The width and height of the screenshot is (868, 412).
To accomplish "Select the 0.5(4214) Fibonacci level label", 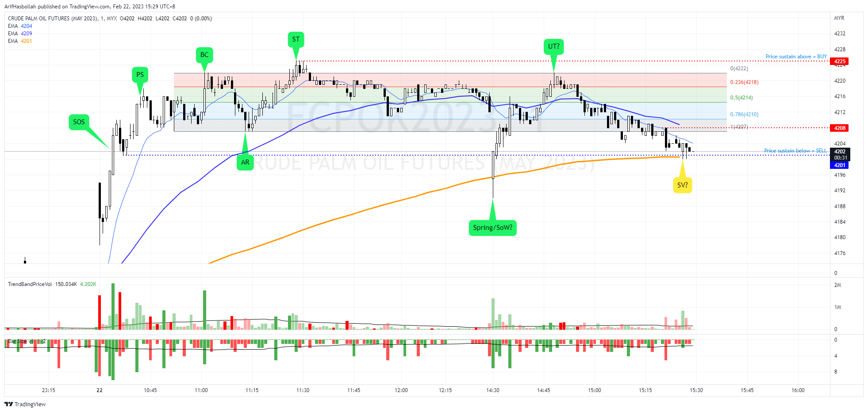I will point(741,98).
